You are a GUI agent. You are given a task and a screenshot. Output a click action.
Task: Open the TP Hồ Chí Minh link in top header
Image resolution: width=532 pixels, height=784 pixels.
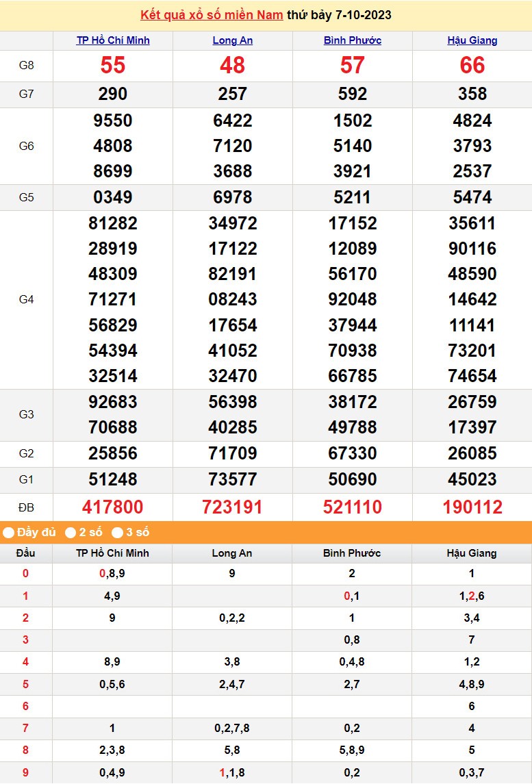[x=113, y=40]
